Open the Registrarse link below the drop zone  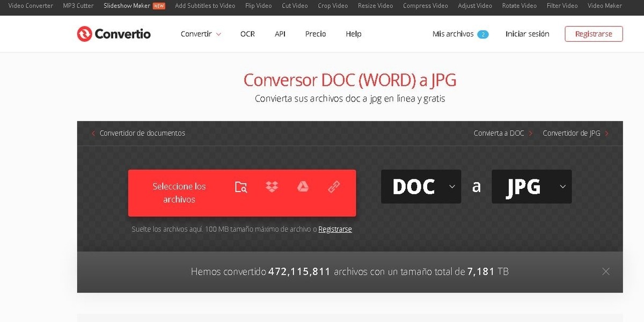pos(335,229)
